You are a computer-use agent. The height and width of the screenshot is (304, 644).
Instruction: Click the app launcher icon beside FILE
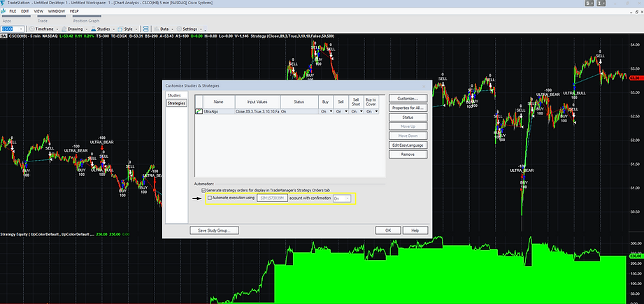pos(3,11)
